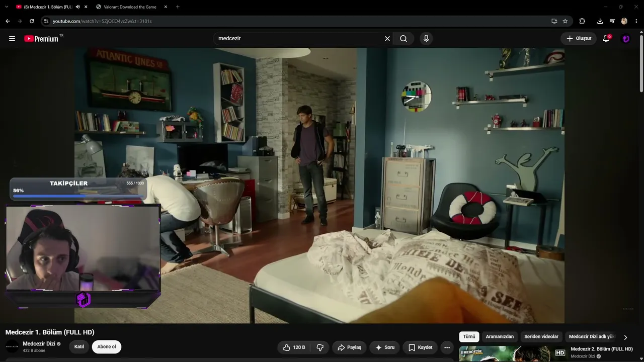Go back in browser history

pos(8,21)
